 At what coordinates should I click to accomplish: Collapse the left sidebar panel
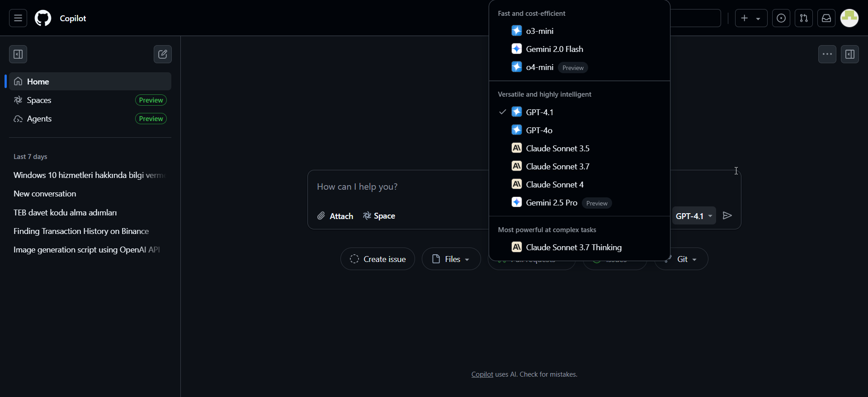[18, 54]
